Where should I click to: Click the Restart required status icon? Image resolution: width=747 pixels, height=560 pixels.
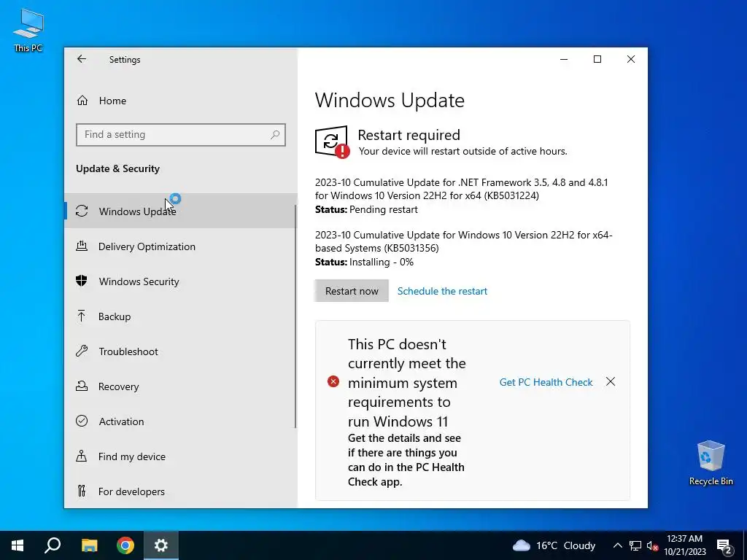pyautogui.click(x=332, y=141)
